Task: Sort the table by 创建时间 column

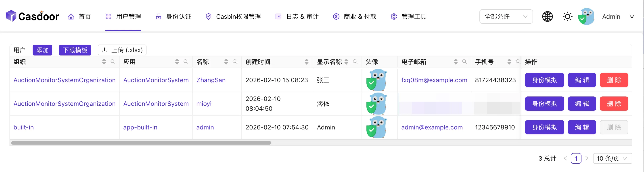Action: (x=307, y=61)
